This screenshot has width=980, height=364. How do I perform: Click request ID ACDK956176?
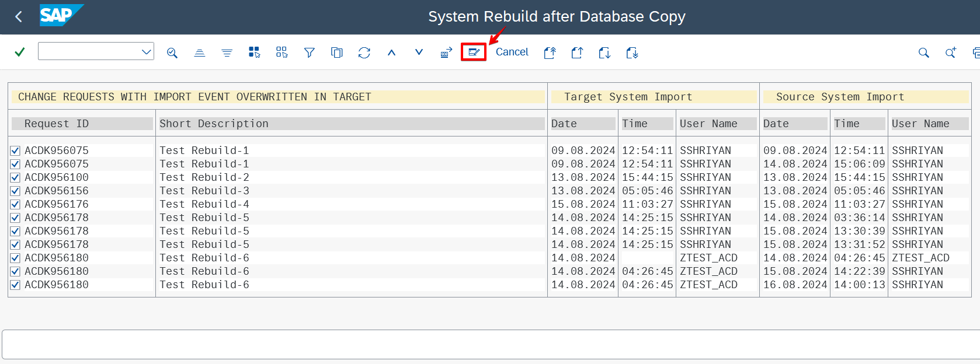[57, 204]
